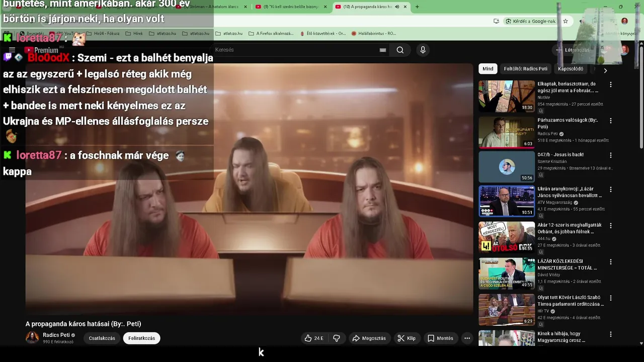Dislike the video with thumbs down

[337, 338]
